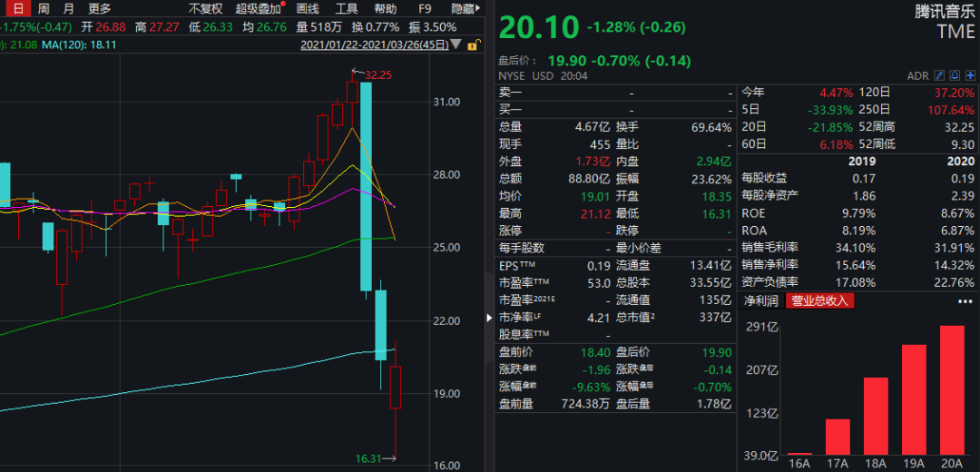Click the 18A revenue bar
Screen dimensions: 980x472
(876, 417)
